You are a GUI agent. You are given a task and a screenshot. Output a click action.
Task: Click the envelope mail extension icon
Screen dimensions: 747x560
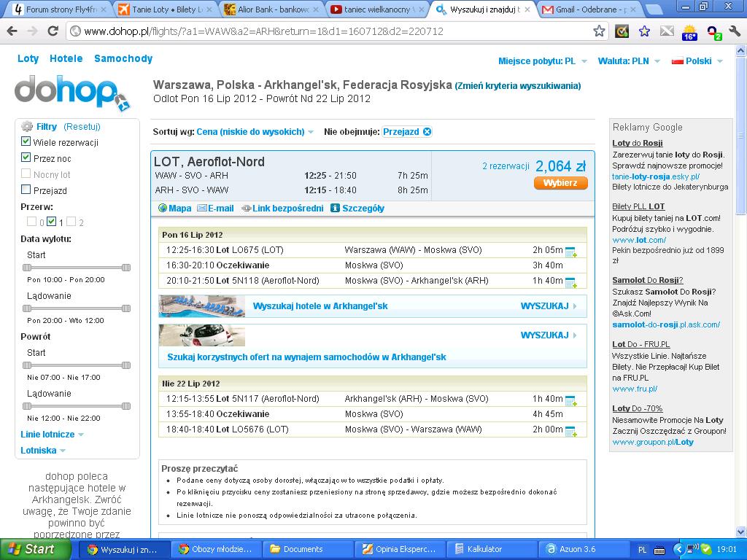pos(667,31)
